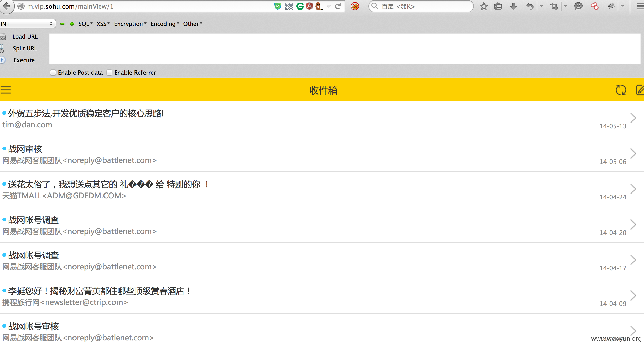
Task: Click chevron arrow on 14-04-24 email row
Action: point(633,189)
